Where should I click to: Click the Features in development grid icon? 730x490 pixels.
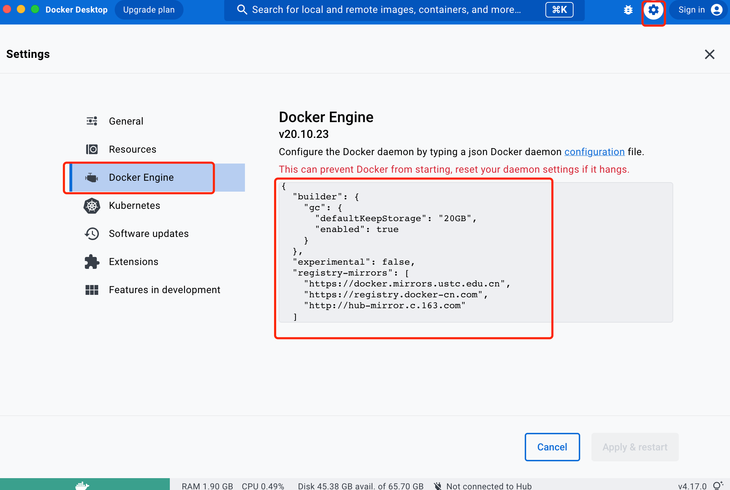[x=92, y=290]
